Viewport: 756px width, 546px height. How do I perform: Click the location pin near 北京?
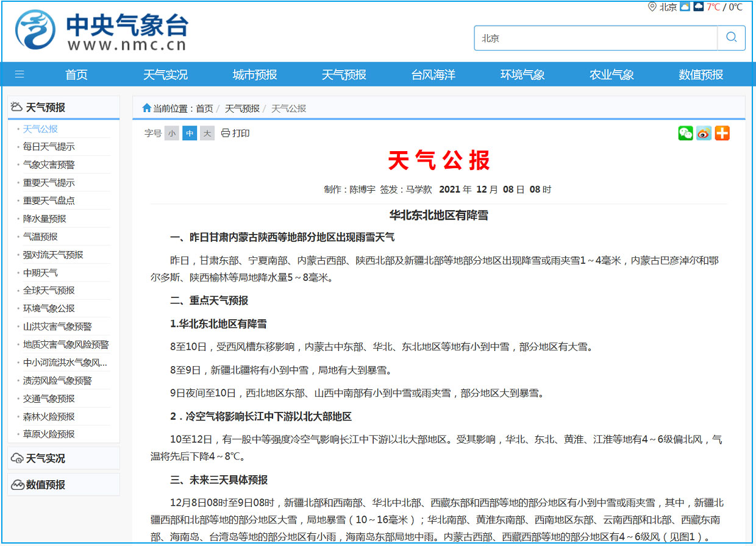pyautogui.click(x=652, y=7)
